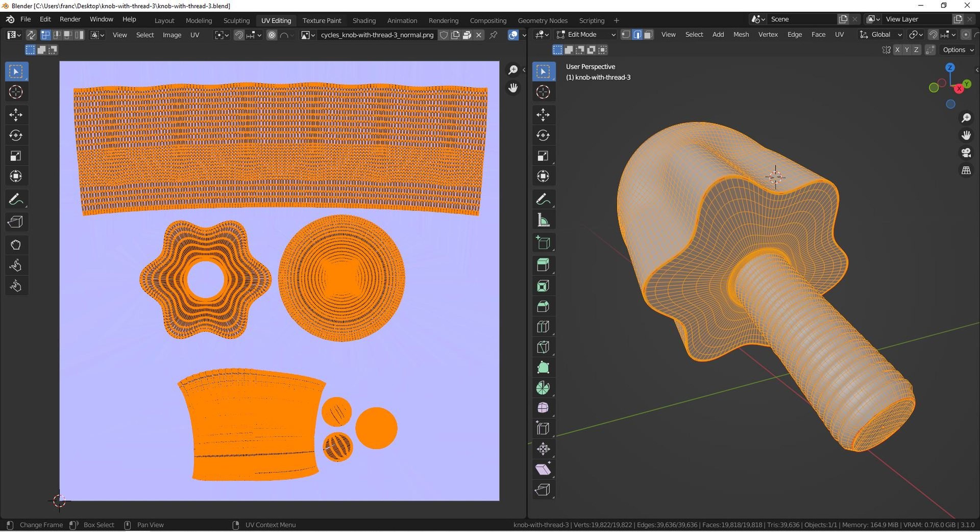Click the new image button beside the image name
Screen dimensions: 980x532
point(455,35)
